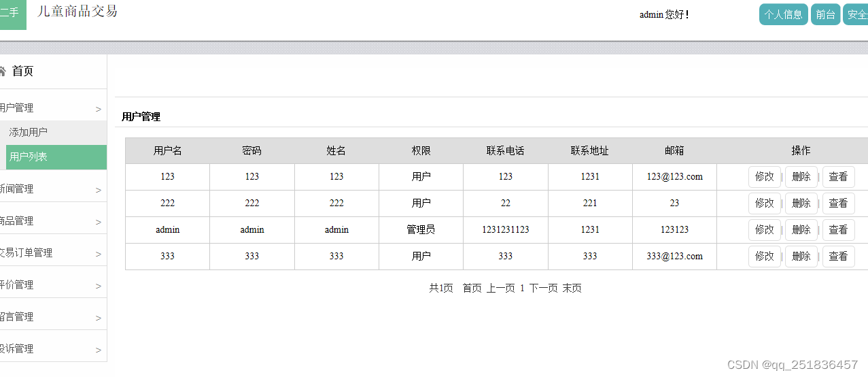
Task: Click the 上一页 pagination link
Action: (x=500, y=289)
